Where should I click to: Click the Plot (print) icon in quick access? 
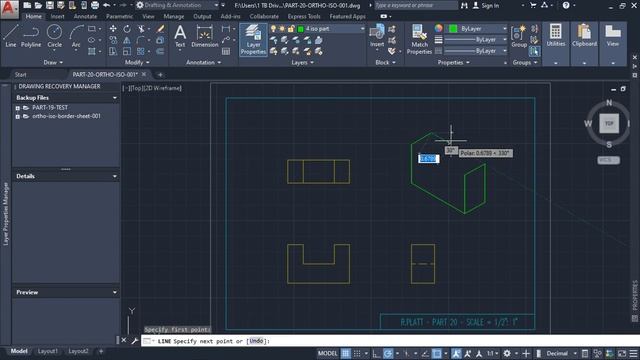click(95, 5)
